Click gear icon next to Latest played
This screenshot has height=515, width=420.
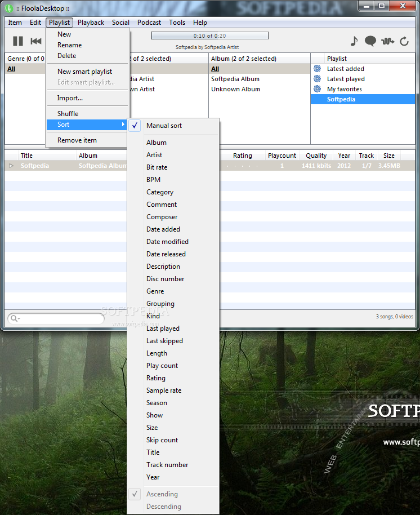coord(318,79)
